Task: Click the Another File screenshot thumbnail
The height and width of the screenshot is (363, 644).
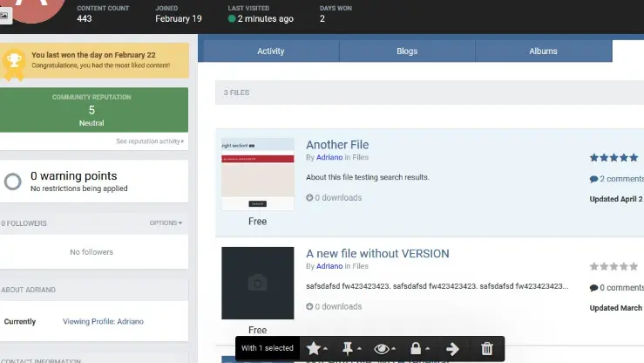Action: point(257,174)
